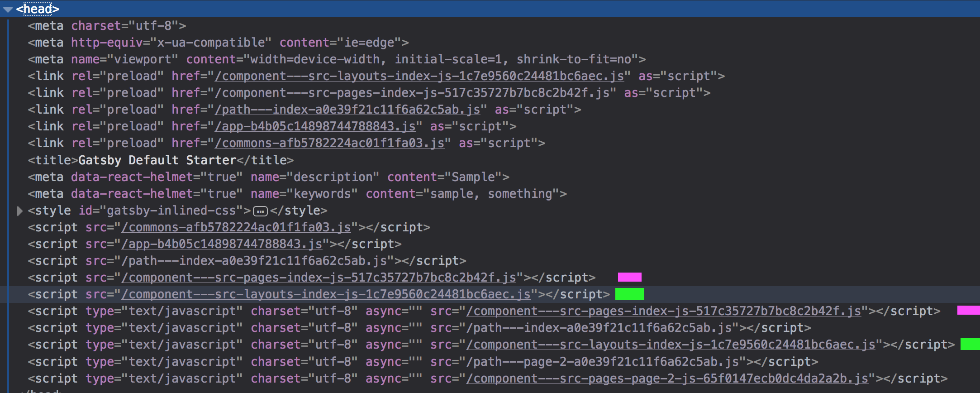Open commons-afb5782224ac01f1fa03.js src in the plain script row
980x393 pixels.
[236, 227]
